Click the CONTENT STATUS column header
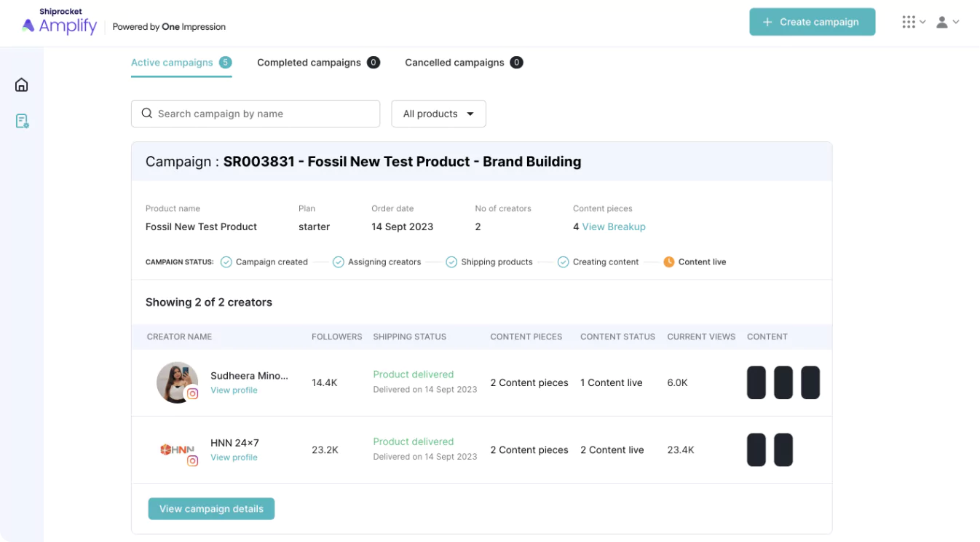This screenshot has height=542, width=980. click(x=617, y=337)
